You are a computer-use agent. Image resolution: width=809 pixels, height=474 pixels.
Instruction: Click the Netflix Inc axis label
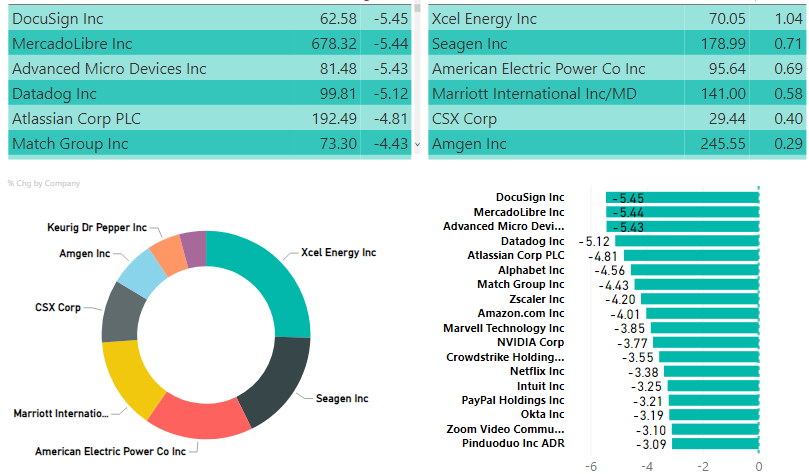tap(537, 371)
